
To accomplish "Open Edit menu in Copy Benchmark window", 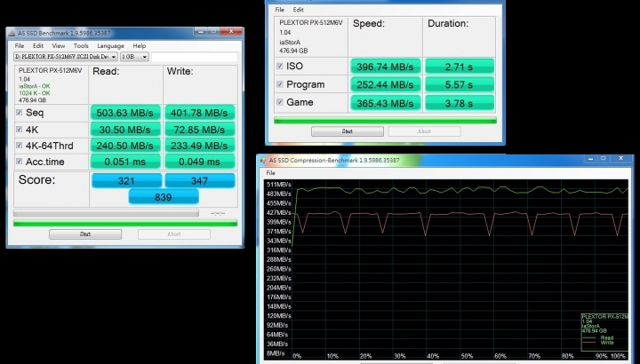I will pyautogui.click(x=299, y=10).
